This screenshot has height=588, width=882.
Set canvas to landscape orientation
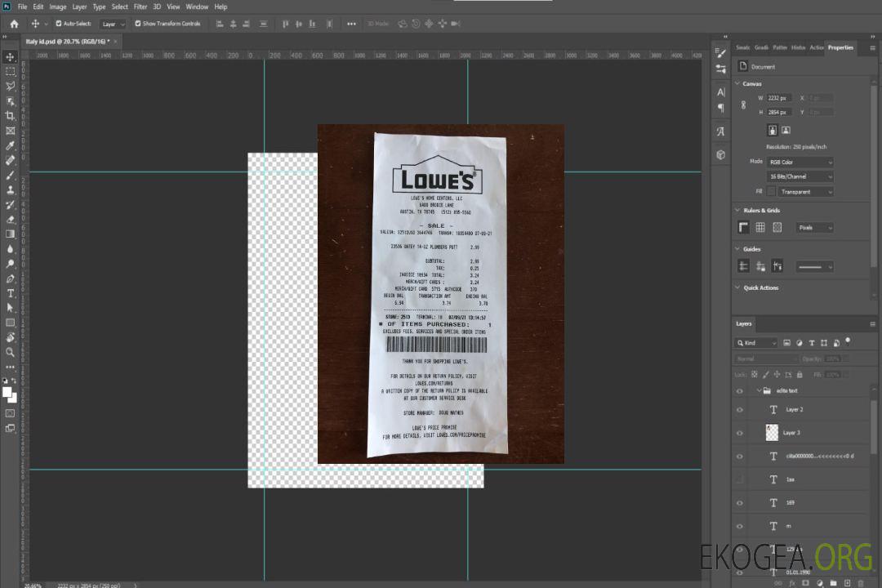point(786,131)
